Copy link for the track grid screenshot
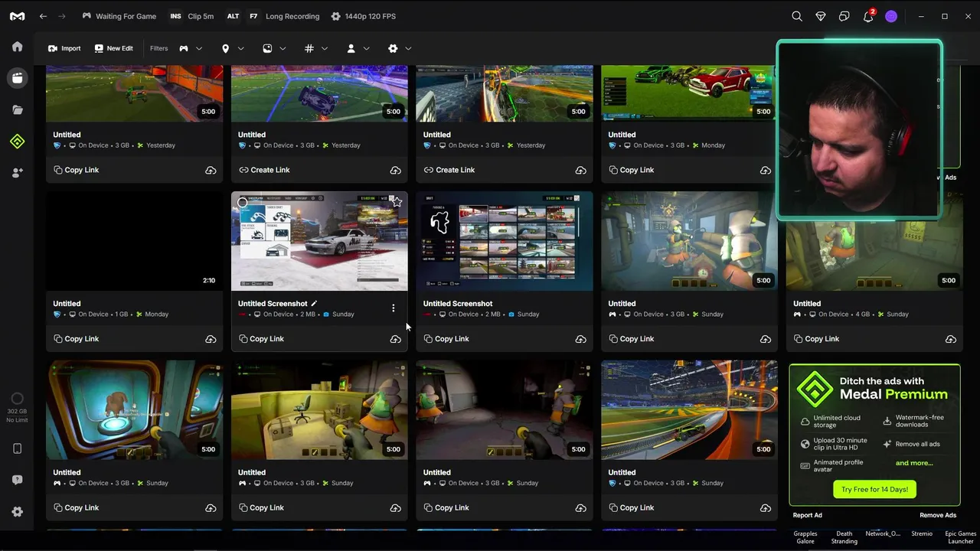Image resolution: width=980 pixels, height=551 pixels. point(446,339)
